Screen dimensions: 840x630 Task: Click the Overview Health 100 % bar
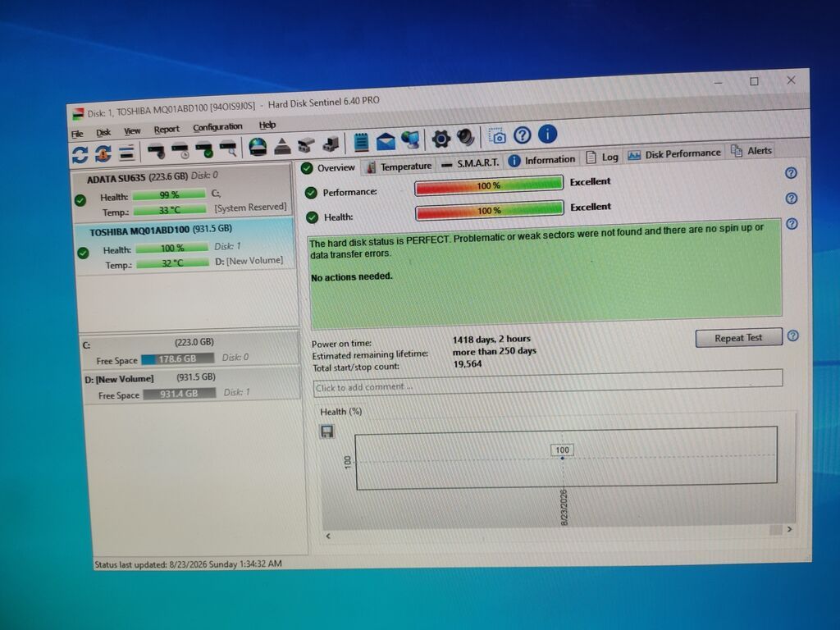point(490,211)
